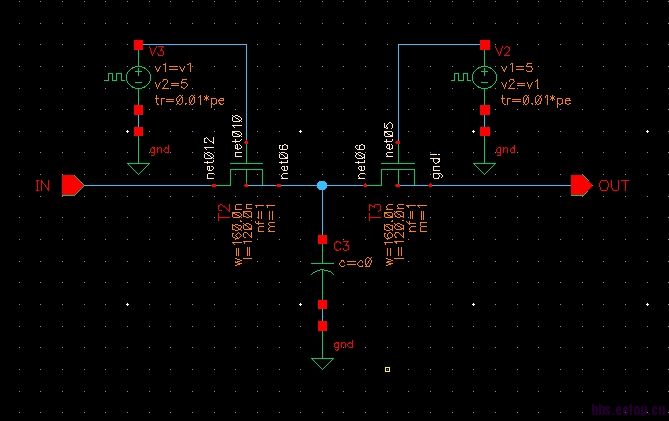This screenshot has height=421, width=669.
Task: Select capacitor C3 symbol
Action: tap(322, 267)
